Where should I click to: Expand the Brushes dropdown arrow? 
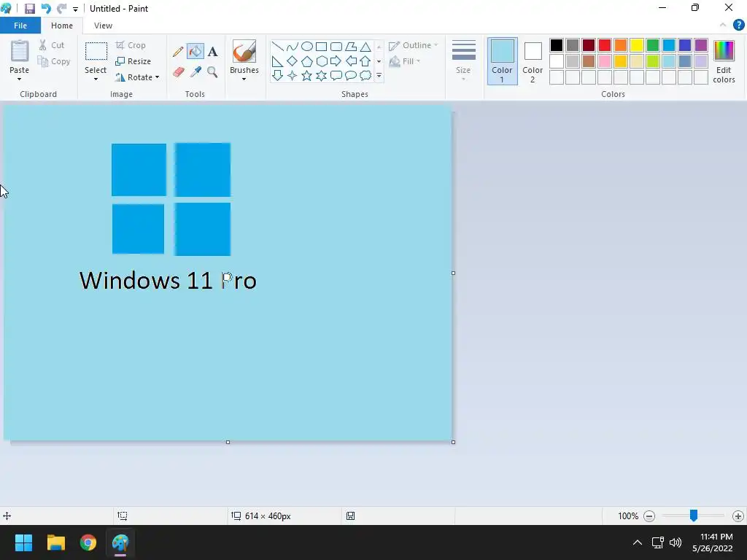[x=244, y=79]
